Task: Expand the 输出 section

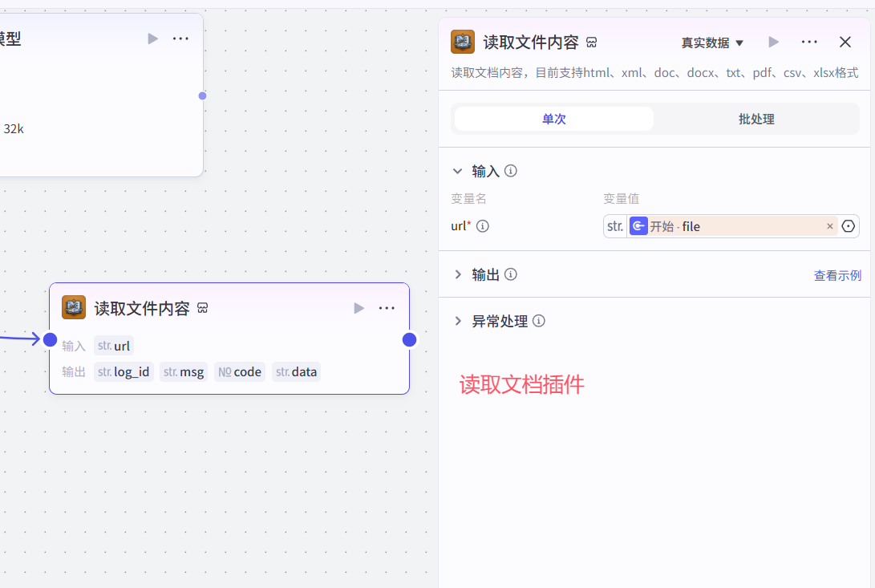Action: pos(458,274)
